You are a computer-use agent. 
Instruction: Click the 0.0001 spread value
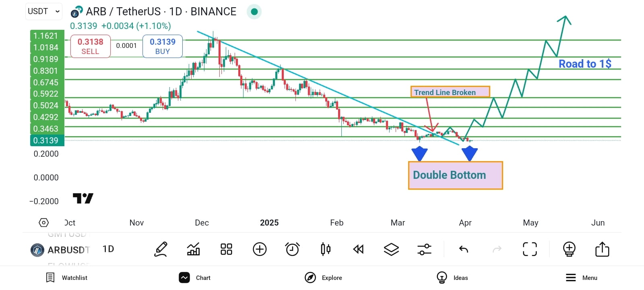point(126,46)
